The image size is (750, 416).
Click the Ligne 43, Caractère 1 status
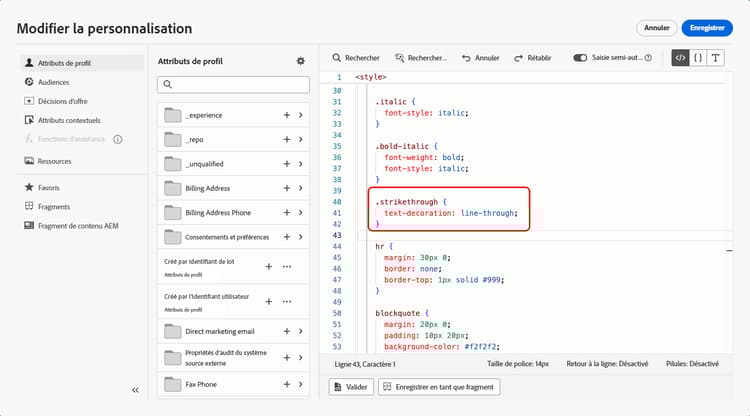coord(365,364)
